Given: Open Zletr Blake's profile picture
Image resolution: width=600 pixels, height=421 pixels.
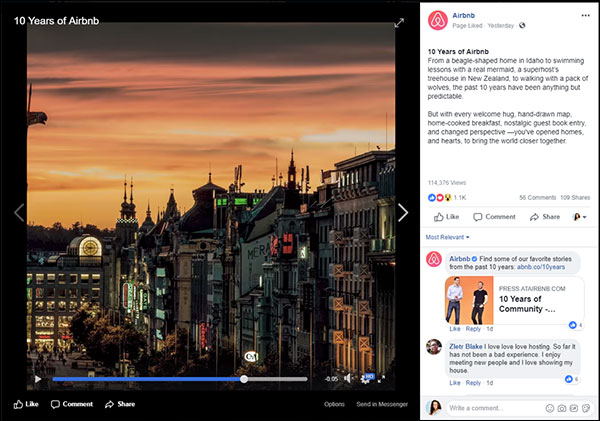Looking at the screenshot, I should 434,347.
